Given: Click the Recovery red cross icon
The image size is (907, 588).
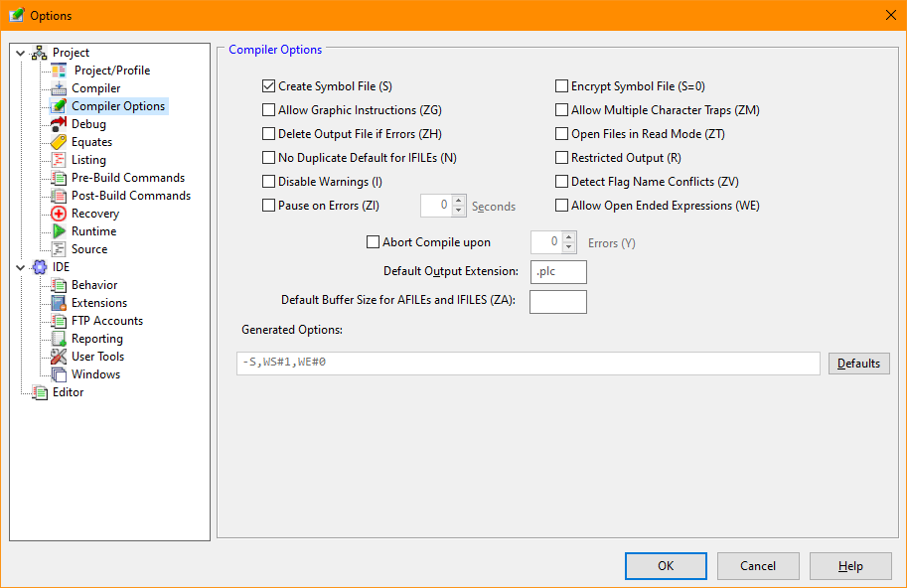Looking at the screenshot, I should (59, 214).
